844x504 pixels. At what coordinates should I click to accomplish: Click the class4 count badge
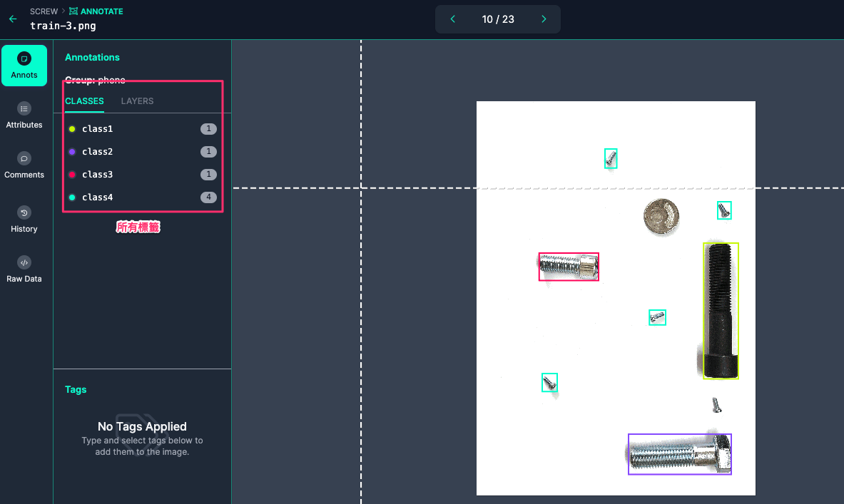point(208,197)
